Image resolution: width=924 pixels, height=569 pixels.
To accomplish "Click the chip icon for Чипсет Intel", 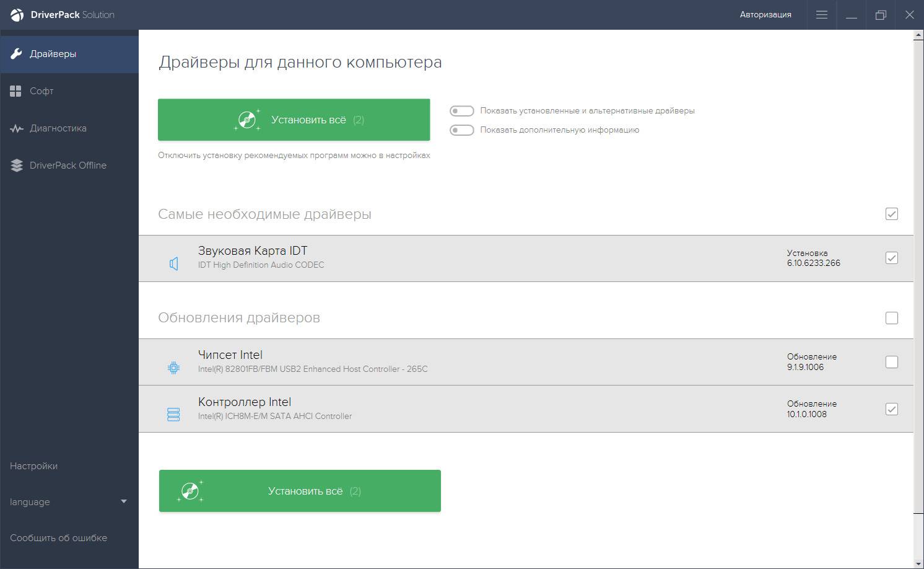I will pos(174,368).
